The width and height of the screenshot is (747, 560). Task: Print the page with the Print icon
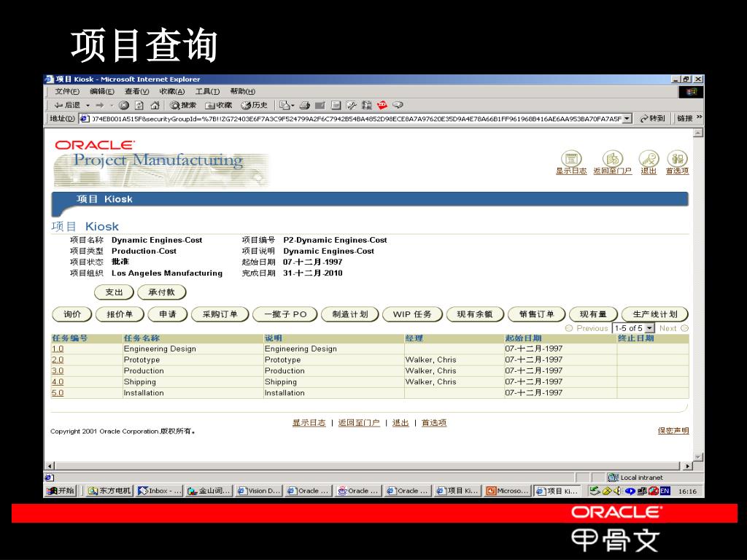(305, 105)
